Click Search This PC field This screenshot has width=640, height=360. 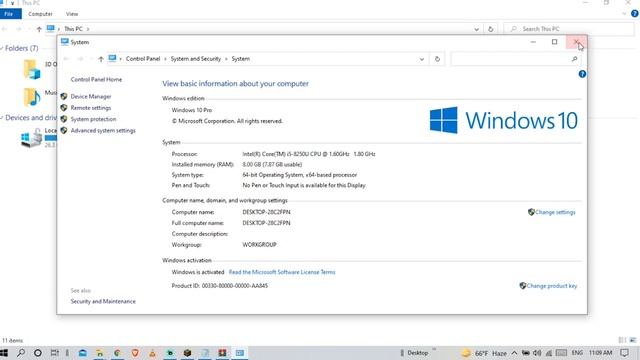(x=569, y=29)
